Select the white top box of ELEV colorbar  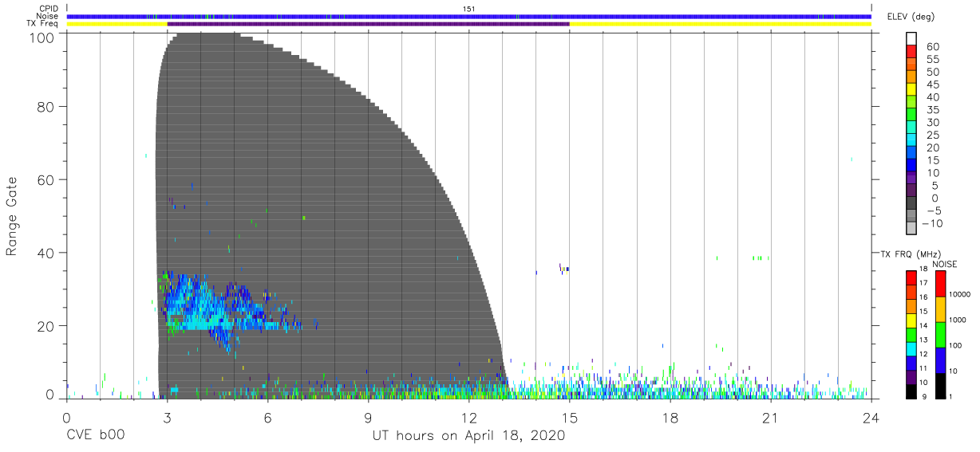[x=911, y=37]
